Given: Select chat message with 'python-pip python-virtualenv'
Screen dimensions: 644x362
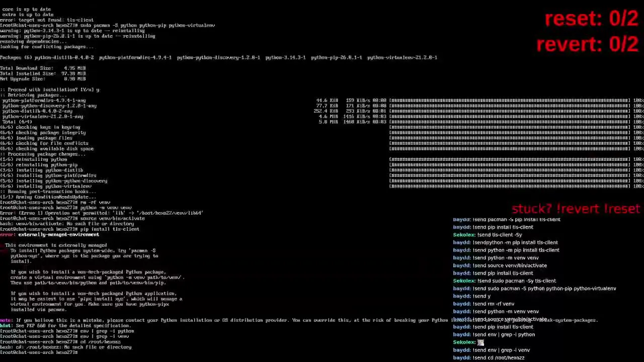Looking at the screenshot, I should tap(534, 289).
